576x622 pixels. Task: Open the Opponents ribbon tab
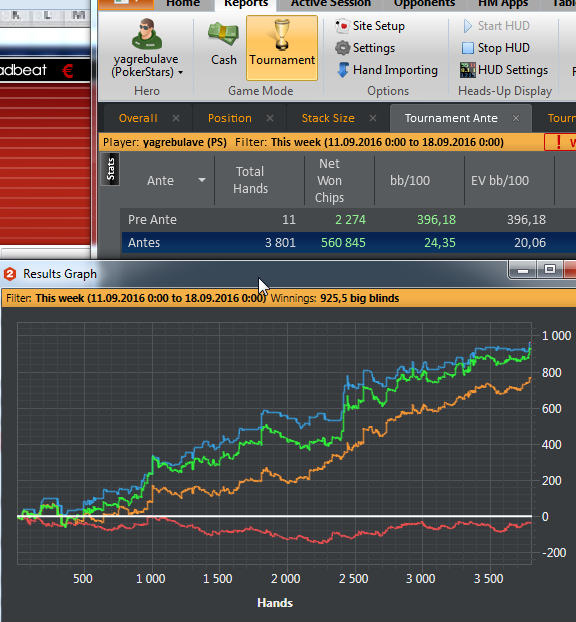point(424,4)
